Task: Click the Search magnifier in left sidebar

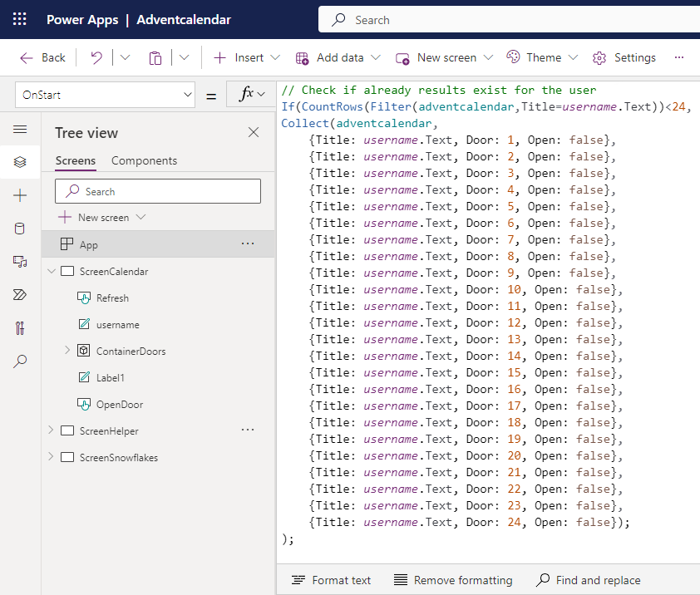Action: tap(20, 361)
